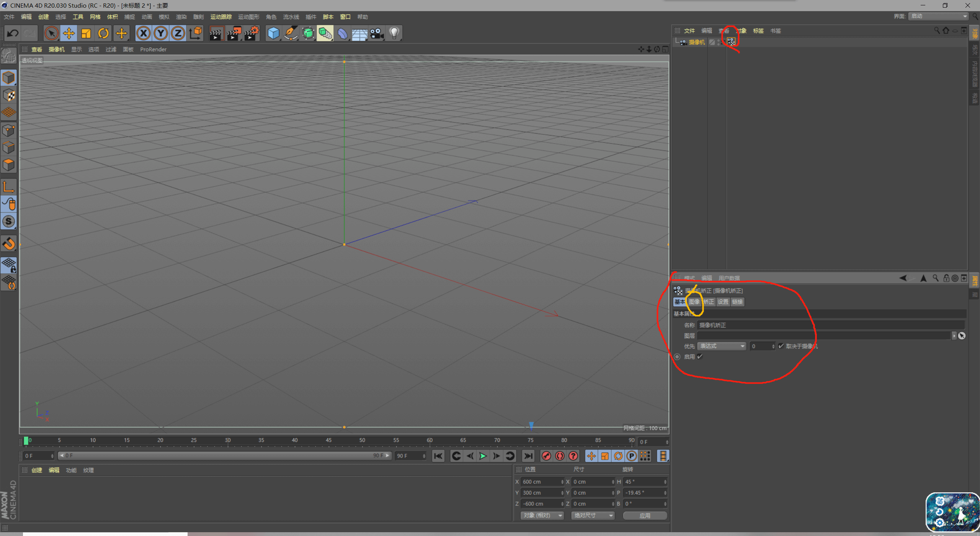Click the Camera Calibrator tag icon in Object Manager

(731, 42)
